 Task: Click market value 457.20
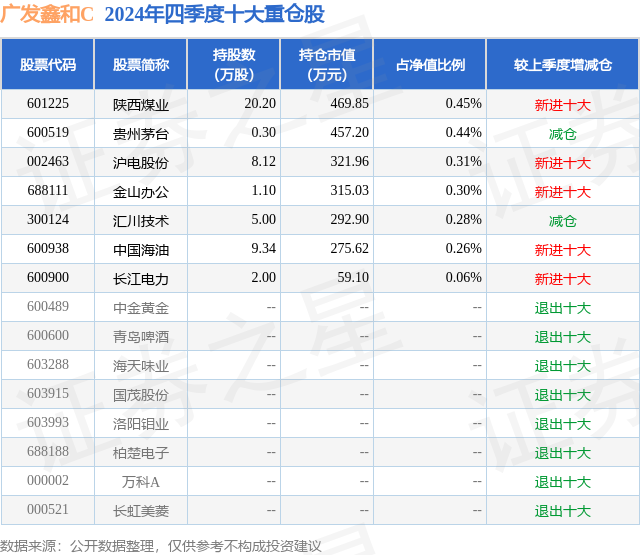point(349,133)
